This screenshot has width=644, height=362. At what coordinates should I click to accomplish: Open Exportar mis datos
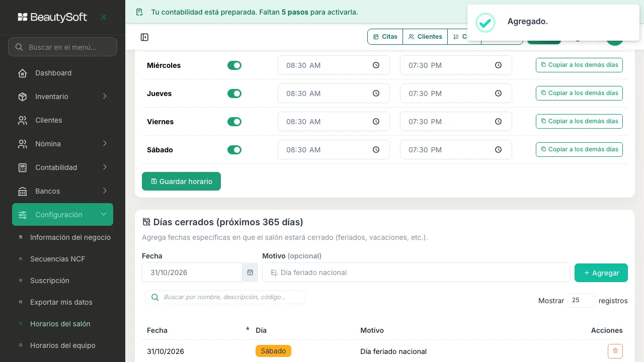tap(62, 302)
